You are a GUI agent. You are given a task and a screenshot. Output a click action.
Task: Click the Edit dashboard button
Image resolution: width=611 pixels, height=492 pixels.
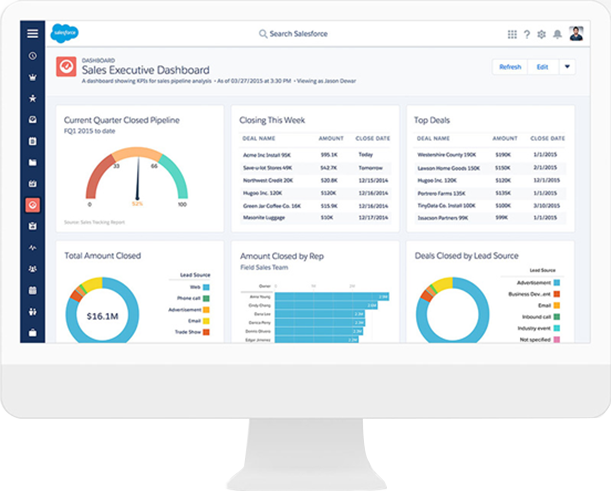[x=542, y=67]
